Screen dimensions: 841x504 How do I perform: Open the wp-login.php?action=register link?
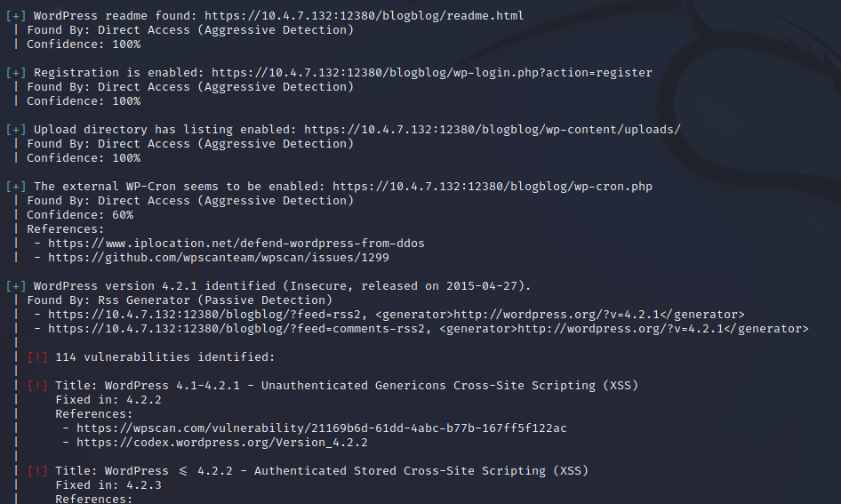point(432,73)
